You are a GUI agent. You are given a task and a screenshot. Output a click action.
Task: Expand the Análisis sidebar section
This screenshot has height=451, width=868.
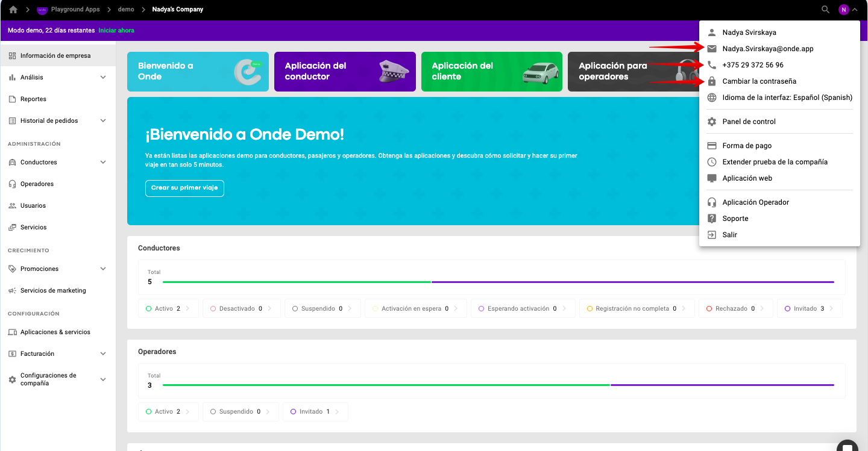[103, 77]
